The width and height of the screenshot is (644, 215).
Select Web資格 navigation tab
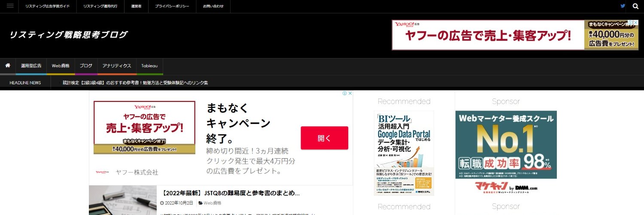pos(61,66)
